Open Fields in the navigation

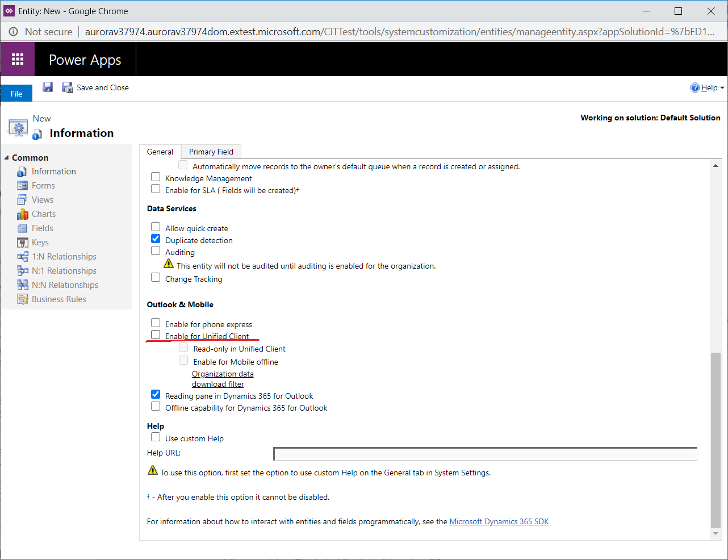pyautogui.click(x=43, y=228)
